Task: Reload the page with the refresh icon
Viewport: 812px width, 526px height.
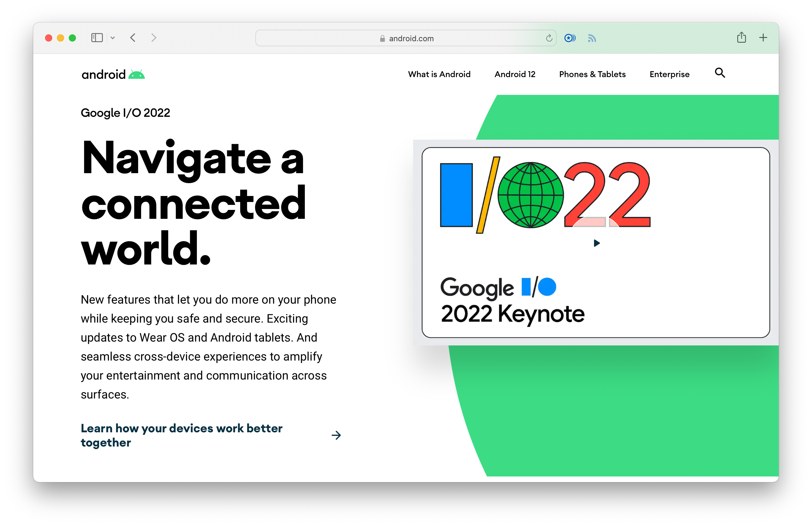Action: pyautogui.click(x=549, y=38)
